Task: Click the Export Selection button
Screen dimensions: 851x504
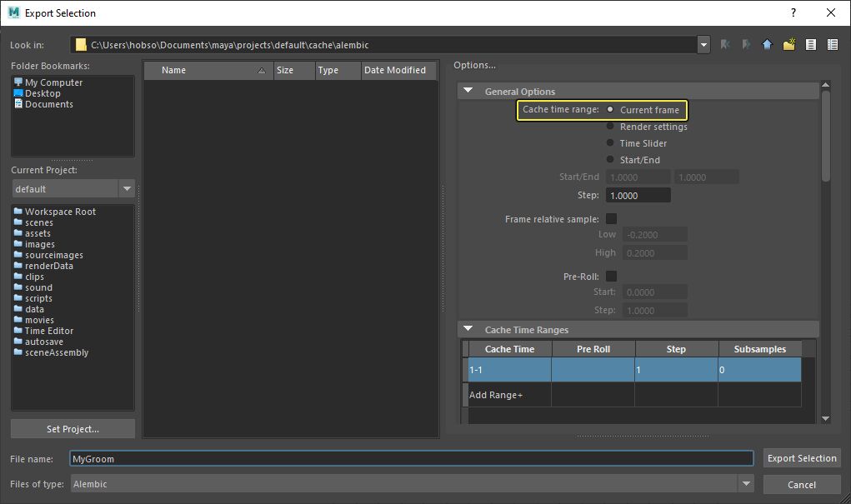Action: pos(801,457)
